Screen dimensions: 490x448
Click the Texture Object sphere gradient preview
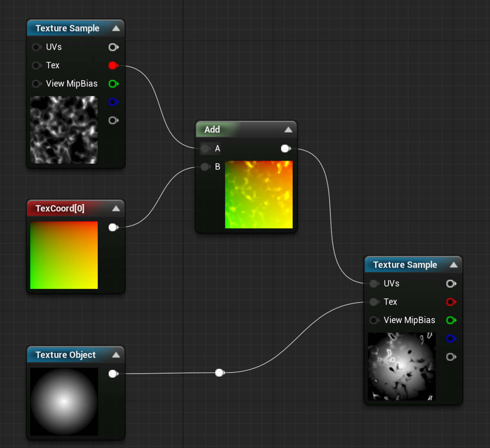tap(64, 401)
